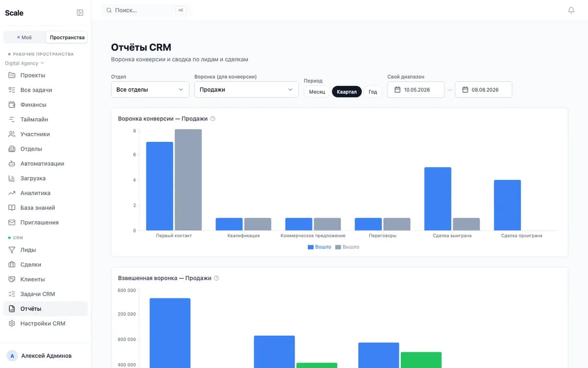Click calendar icon of start date 10.05.2026

(x=397, y=90)
